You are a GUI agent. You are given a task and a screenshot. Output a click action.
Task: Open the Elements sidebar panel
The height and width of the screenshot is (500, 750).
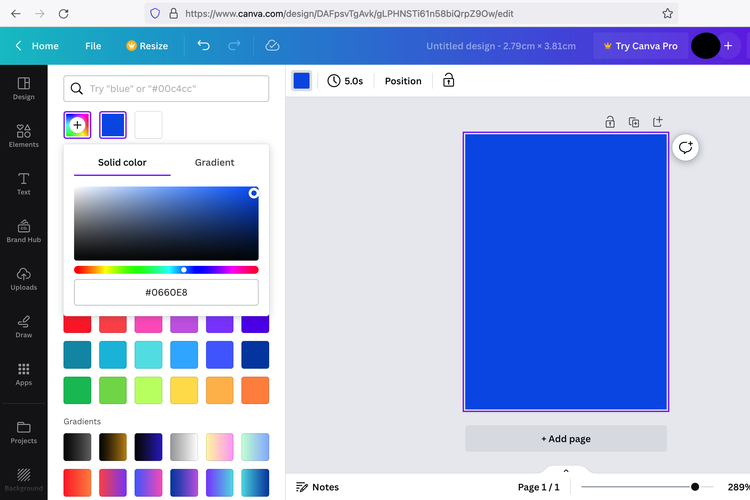click(x=23, y=136)
